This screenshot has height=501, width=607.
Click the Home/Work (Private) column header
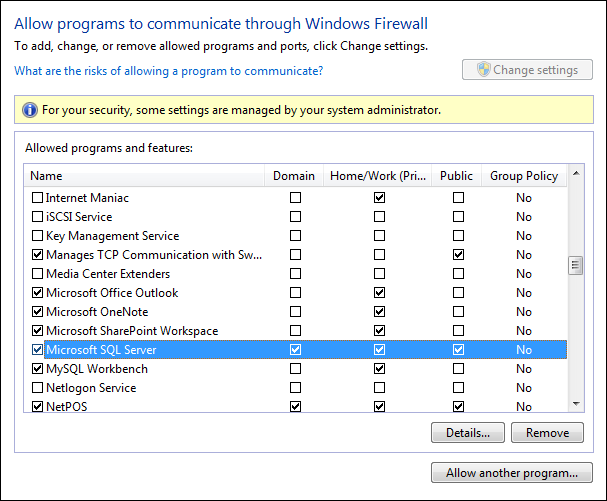point(377,176)
